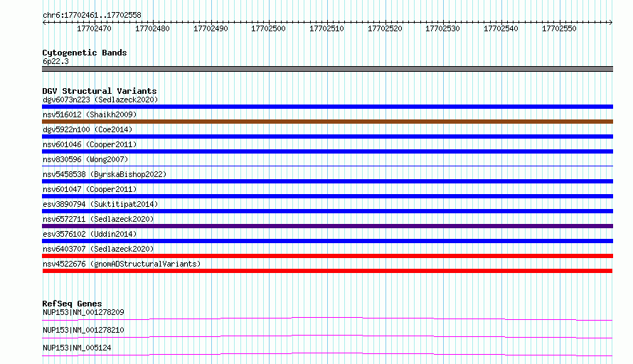
Task: Click the red bar under nsv6403707
Action: coord(327,256)
